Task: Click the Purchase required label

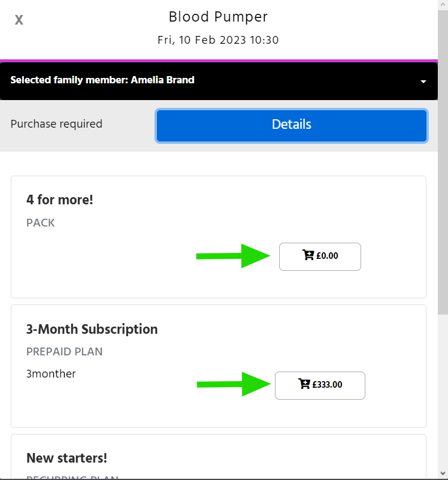Action: [x=56, y=124]
